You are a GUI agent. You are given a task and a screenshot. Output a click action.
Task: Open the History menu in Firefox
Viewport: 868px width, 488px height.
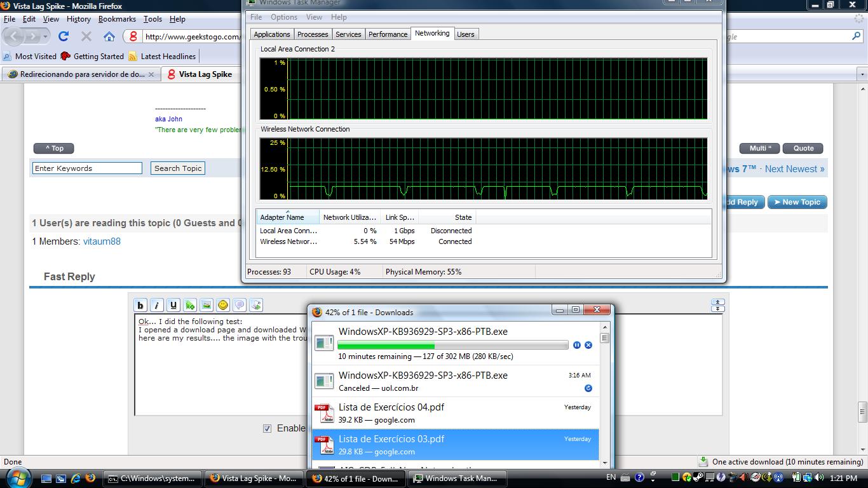79,19
